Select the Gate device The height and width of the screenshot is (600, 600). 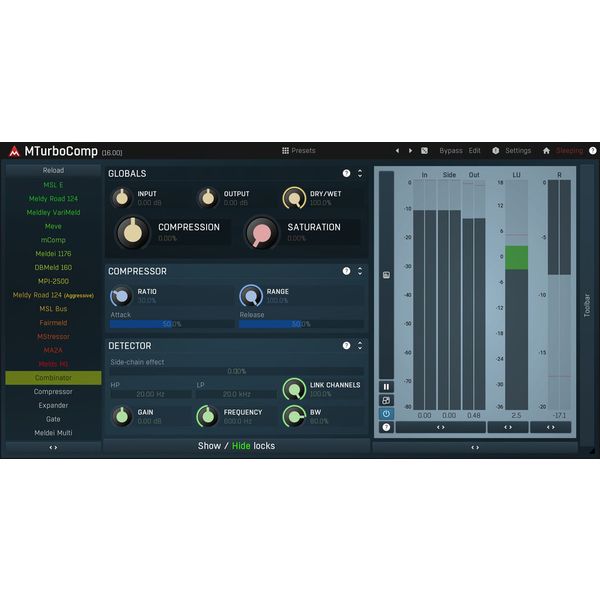pyautogui.click(x=53, y=419)
